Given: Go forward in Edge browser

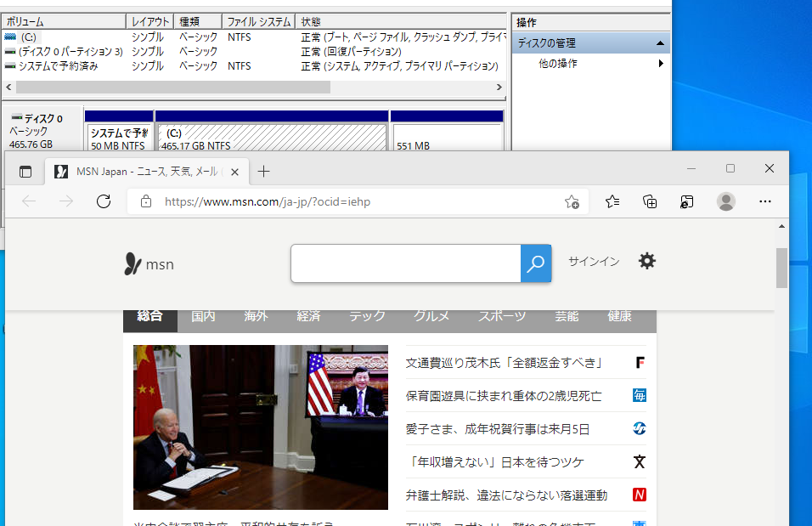Looking at the screenshot, I should [x=66, y=201].
